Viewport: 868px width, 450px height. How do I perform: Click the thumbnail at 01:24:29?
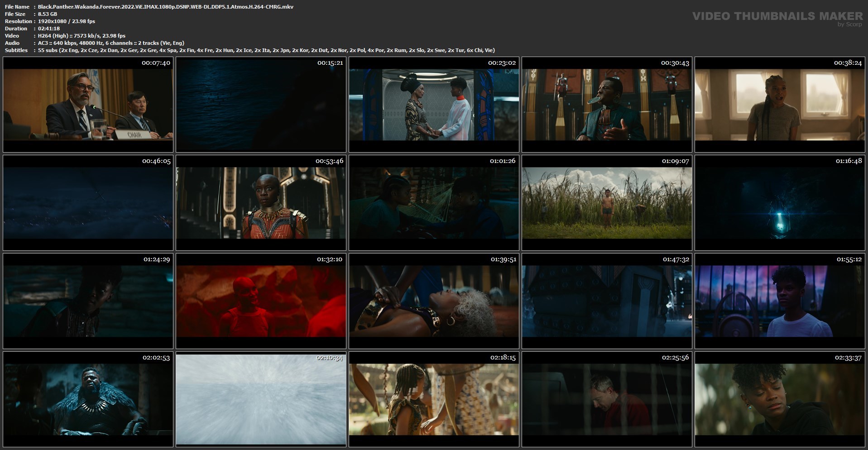(x=88, y=301)
